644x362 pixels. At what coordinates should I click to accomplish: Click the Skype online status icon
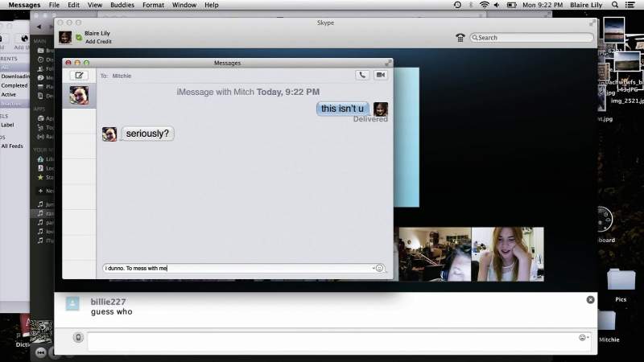click(x=79, y=37)
